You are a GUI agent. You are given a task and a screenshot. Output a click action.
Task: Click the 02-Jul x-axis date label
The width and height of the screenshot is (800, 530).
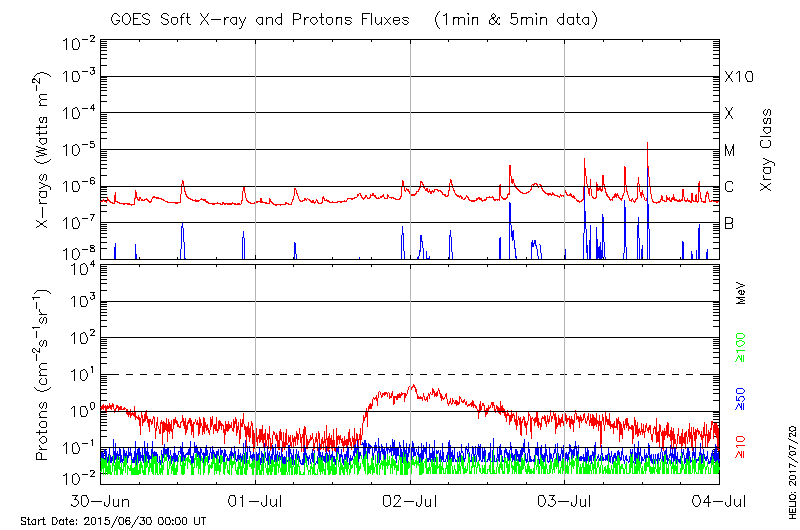pos(411,500)
